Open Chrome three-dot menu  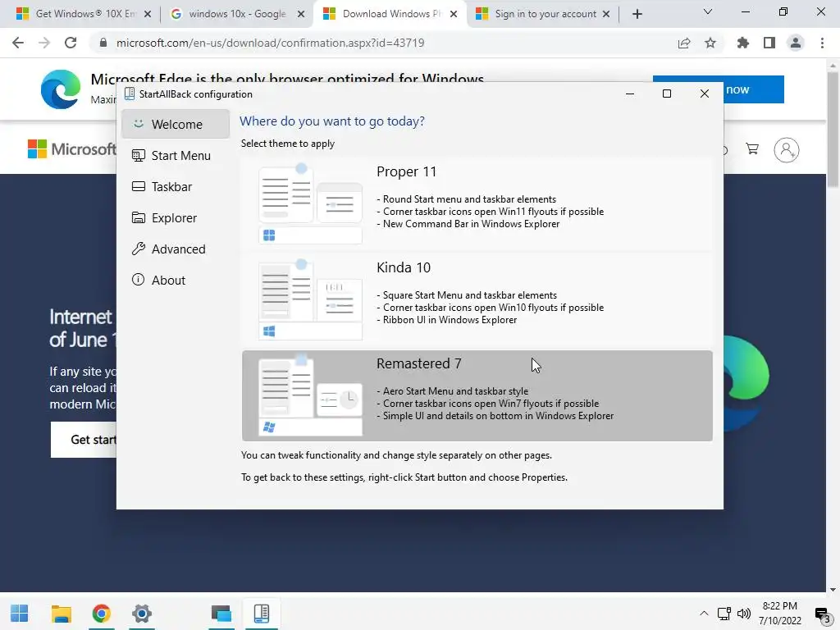point(822,43)
